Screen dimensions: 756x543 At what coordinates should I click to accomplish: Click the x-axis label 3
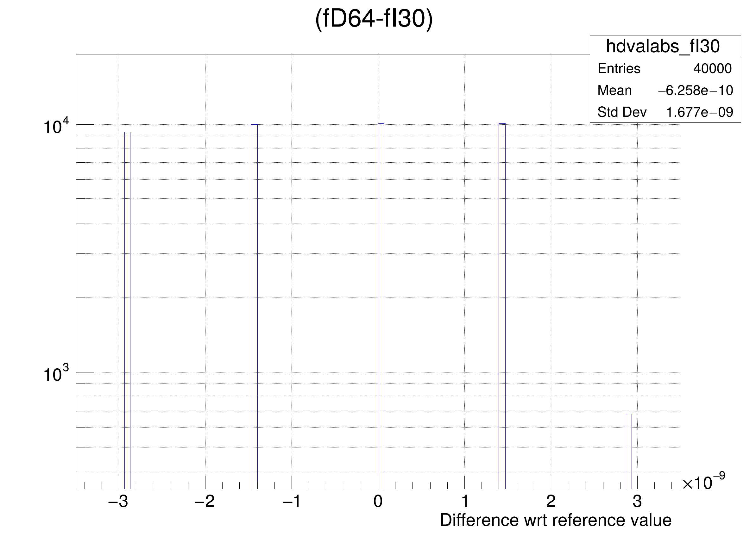click(637, 502)
